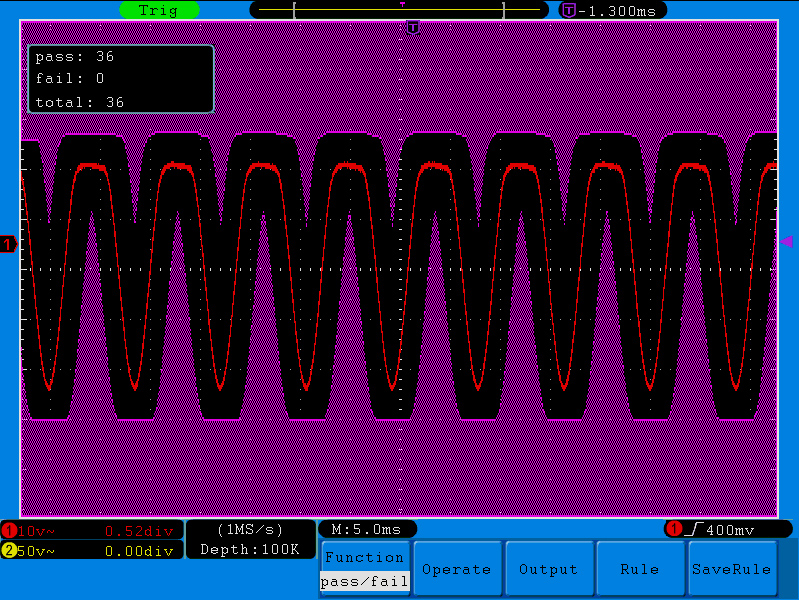
Task: Select the channel 2 yellow badge
Action: click(x=9, y=551)
